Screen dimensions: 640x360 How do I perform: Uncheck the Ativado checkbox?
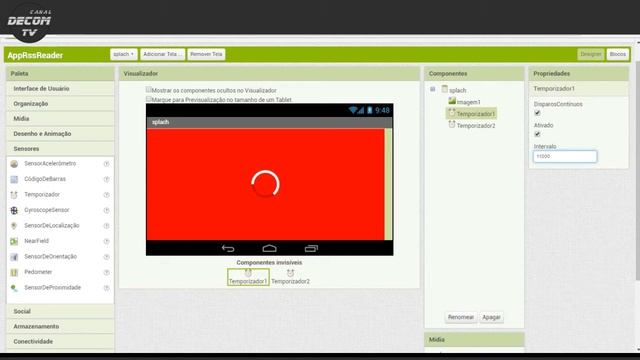(x=537, y=134)
